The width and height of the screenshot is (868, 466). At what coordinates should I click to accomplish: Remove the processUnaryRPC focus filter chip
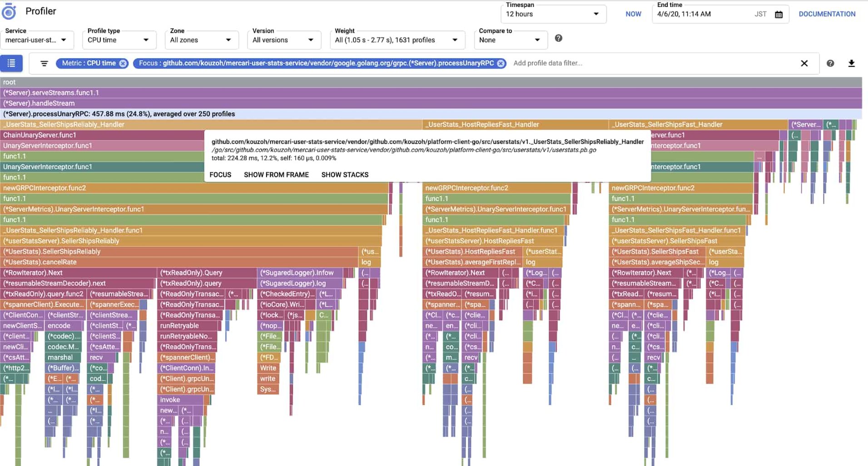(x=501, y=63)
